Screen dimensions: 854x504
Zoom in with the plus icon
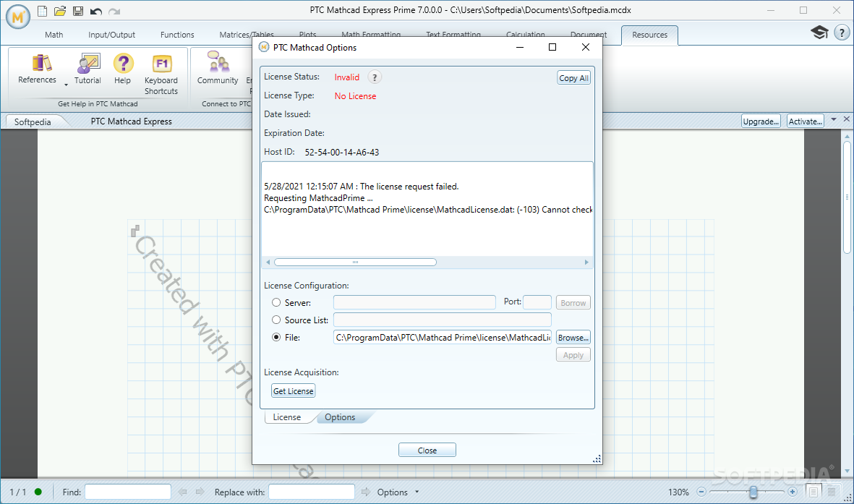coord(793,492)
